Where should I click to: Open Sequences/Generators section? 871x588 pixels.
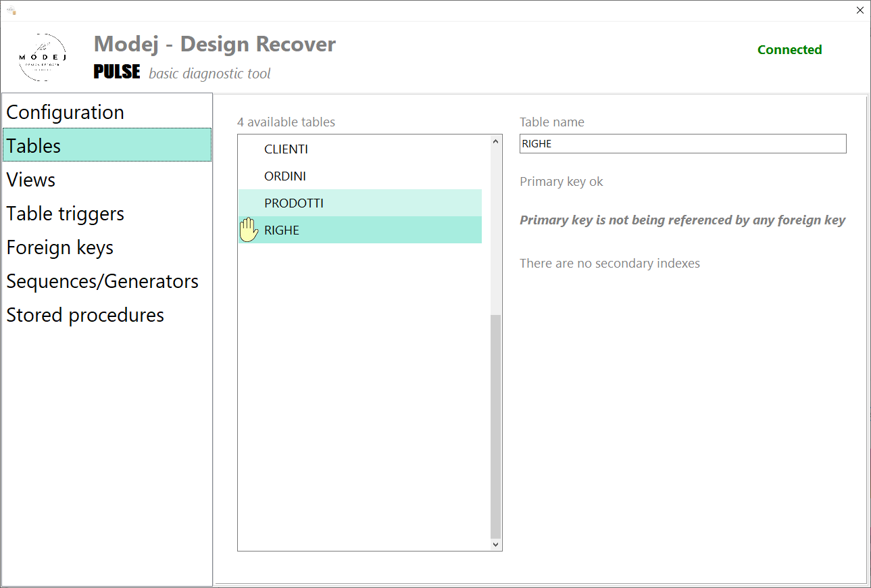[x=107, y=281]
